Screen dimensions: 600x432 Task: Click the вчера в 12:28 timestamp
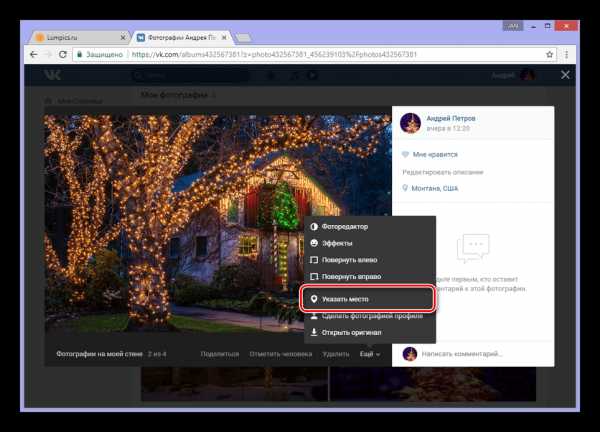[448, 129]
